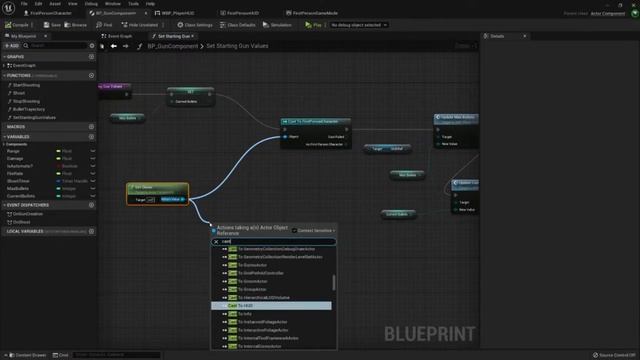Viewport: 640px width, 360px height.
Task: Focus the My Blueprint search field
Action: pos(55,46)
